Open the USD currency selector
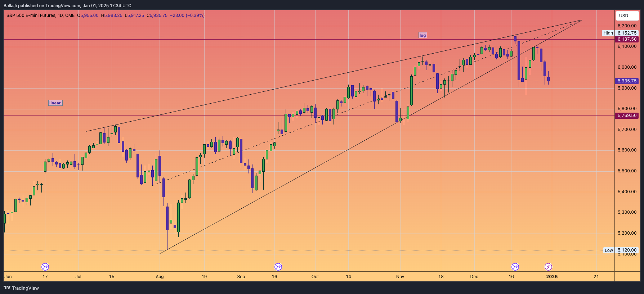The width and height of the screenshot is (644, 294). pyautogui.click(x=627, y=15)
